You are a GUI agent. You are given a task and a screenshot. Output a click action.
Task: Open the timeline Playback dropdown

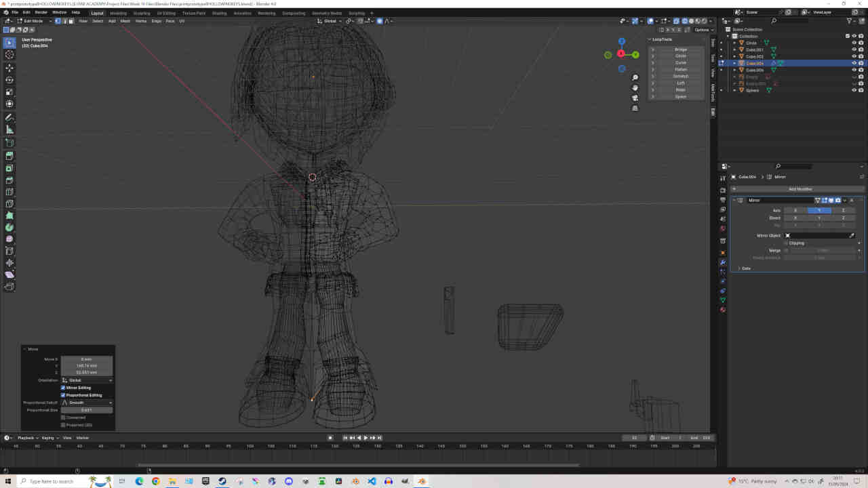26,438
